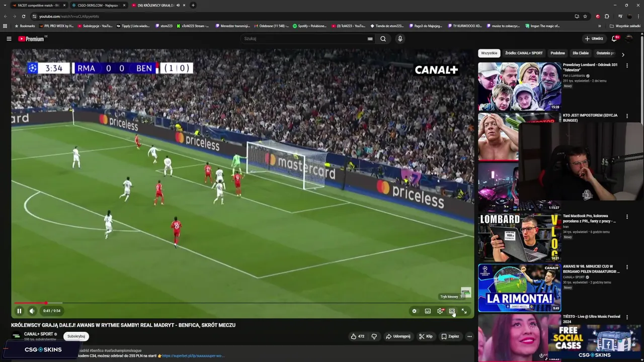Select the Dla Ciebie filter chip
This screenshot has height=362, width=644.
(x=581, y=53)
